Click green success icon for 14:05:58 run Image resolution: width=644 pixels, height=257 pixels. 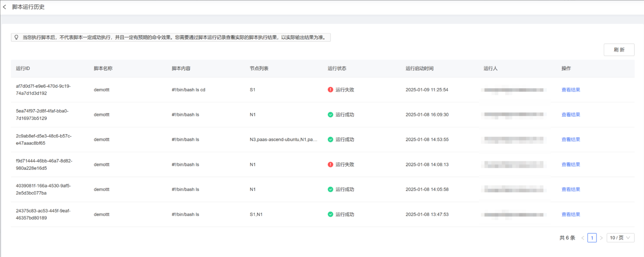(x=330, y=189)
